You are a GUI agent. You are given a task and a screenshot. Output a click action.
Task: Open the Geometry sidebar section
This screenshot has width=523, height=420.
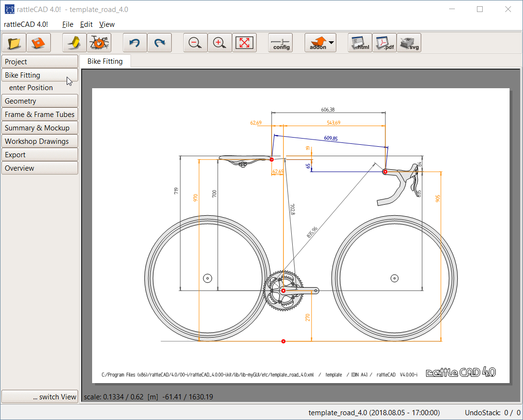tap(40, 101)
